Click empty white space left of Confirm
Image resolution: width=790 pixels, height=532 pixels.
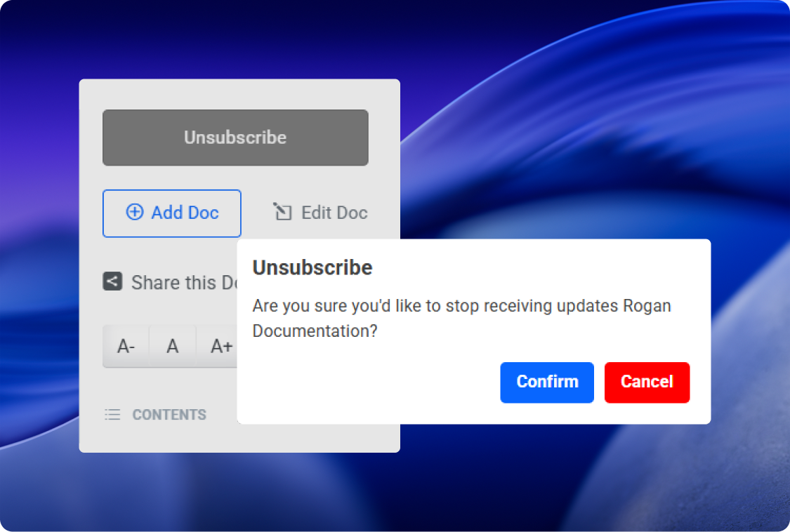[365, 383]
